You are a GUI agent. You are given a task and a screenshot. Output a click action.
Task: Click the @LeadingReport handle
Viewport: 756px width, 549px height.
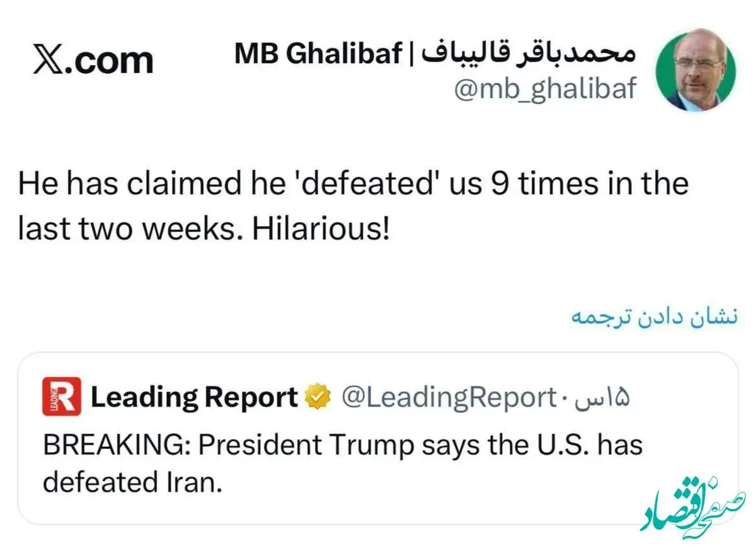pos(448,397)
